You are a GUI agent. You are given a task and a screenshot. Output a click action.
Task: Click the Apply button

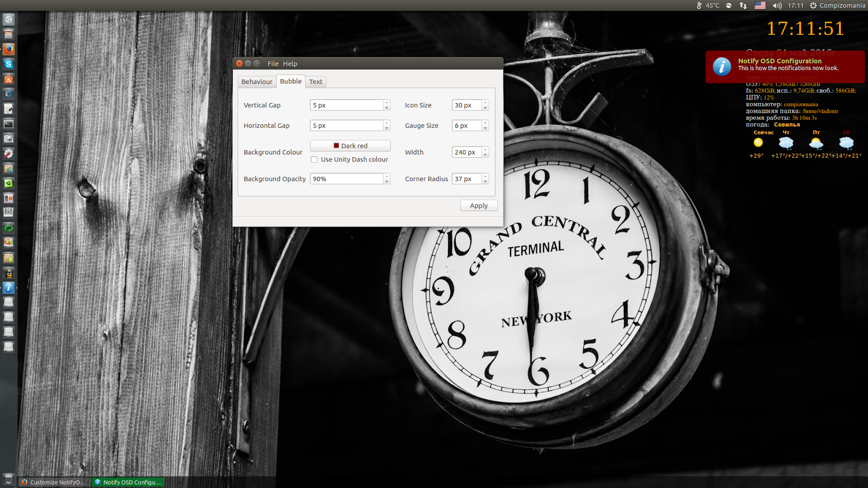478,206
